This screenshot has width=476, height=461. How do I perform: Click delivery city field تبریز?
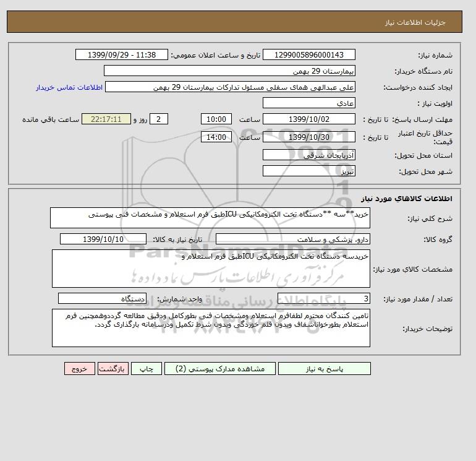point(308,171)
